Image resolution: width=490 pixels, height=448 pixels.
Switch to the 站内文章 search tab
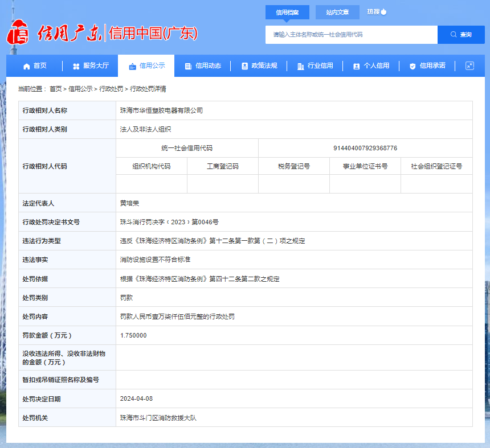pyautogui.click(x=337, y=12)
